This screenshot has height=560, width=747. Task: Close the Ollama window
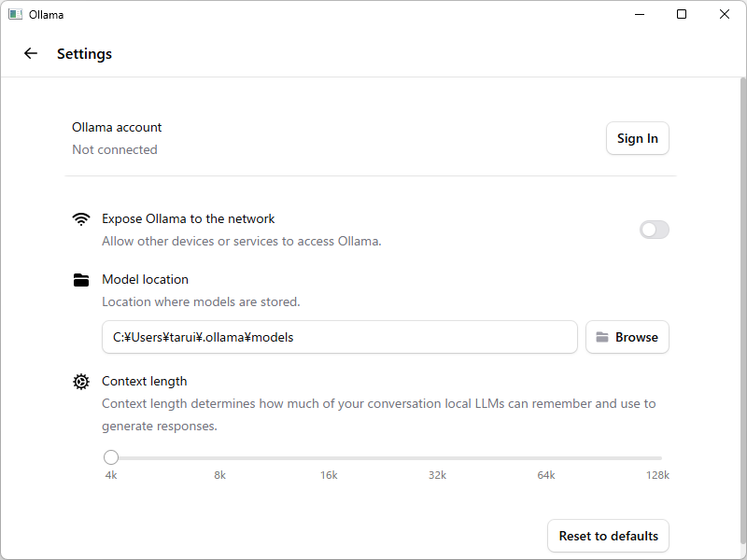coord(725,14)
